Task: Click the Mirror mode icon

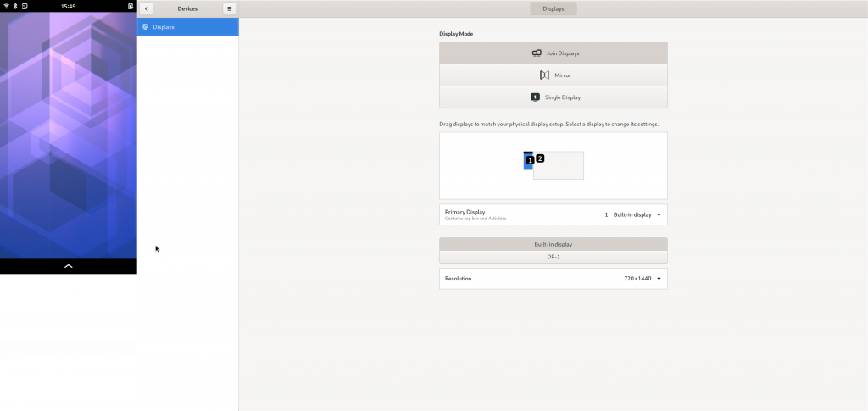Action: (545, 75)
